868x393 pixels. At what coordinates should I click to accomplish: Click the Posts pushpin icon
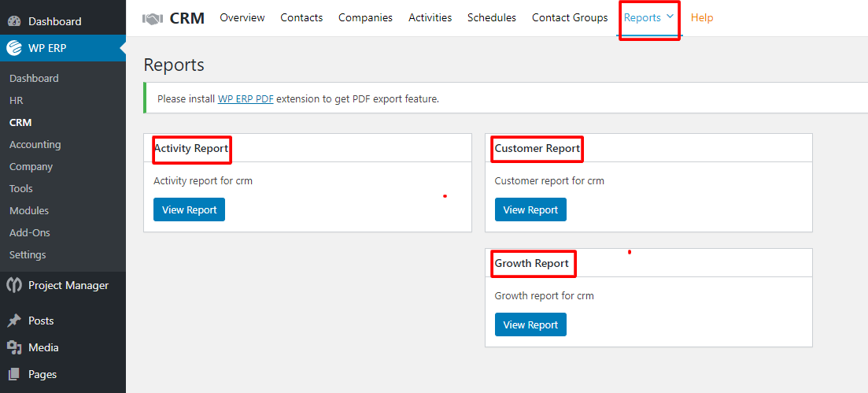(x=14, y=321)
